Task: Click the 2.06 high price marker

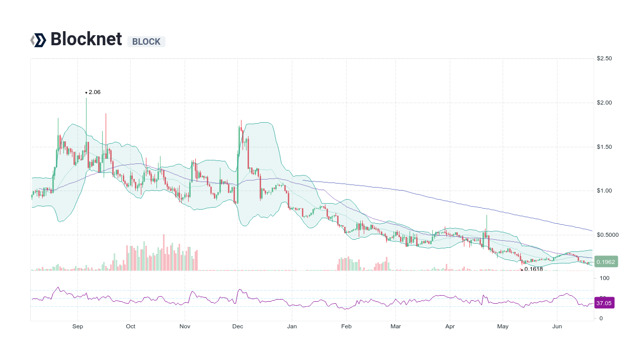Action: [x=93, y=92]
